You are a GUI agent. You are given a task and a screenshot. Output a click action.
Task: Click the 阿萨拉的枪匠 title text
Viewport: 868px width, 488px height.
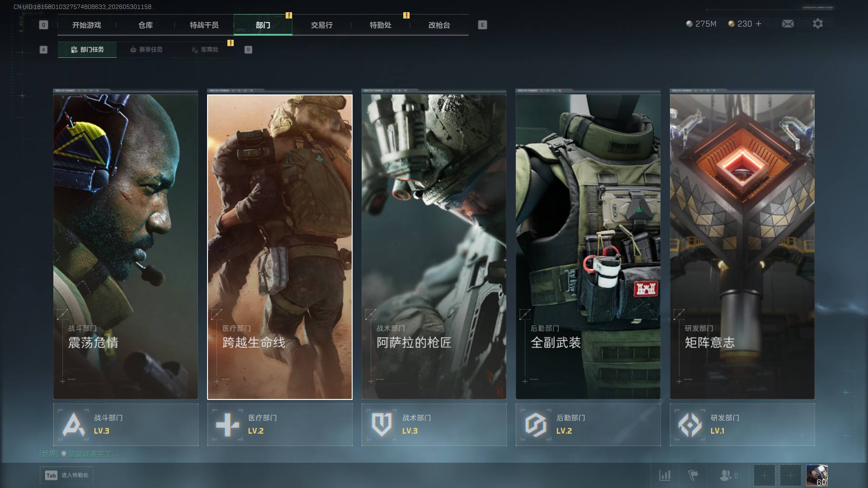pyautogui.click(x=414, y=343)
